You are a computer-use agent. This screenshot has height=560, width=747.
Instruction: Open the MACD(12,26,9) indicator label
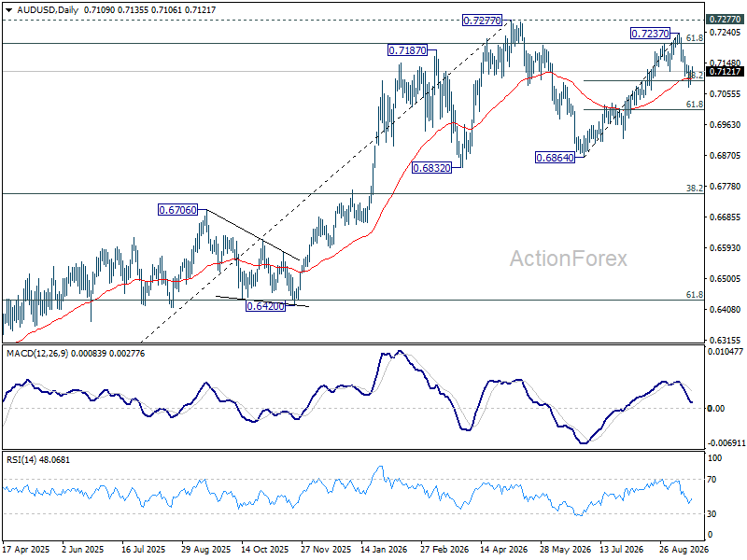(37, 354)
